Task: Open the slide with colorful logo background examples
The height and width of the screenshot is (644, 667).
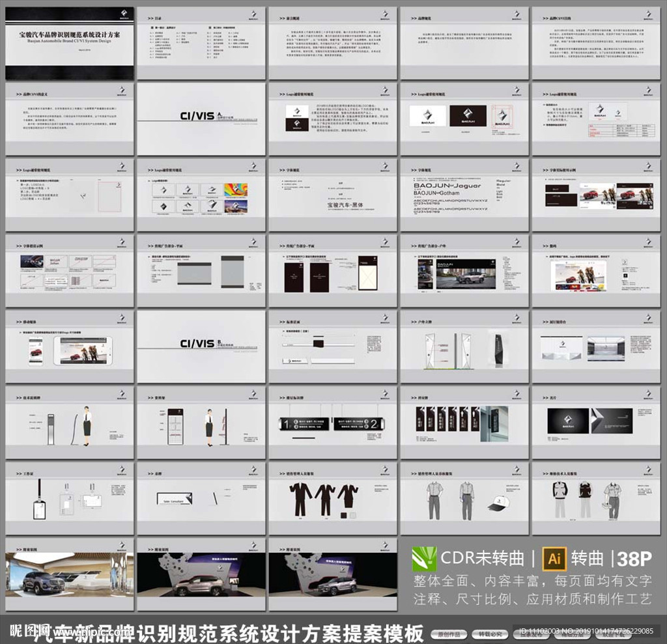Action: point(201,195)
